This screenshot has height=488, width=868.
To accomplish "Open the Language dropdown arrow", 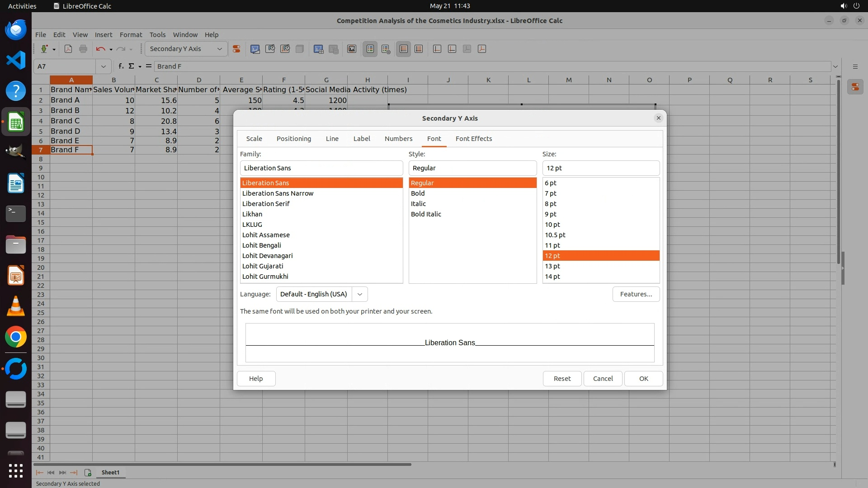I will point(360,294).
